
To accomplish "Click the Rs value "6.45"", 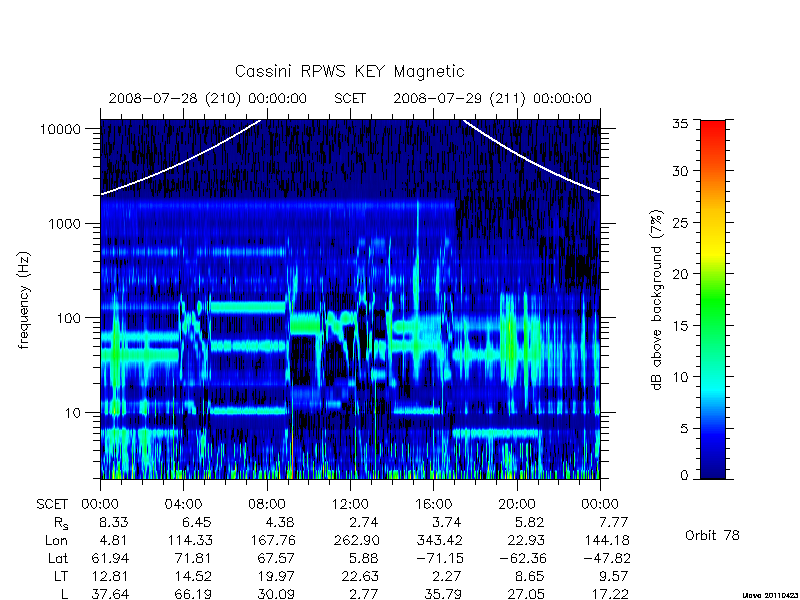I will [196, 522].
